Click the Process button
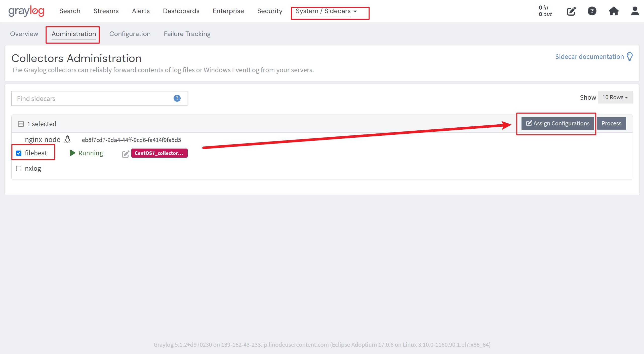The height and width of the screenshot is (354, 644). (x=611, y=123)
